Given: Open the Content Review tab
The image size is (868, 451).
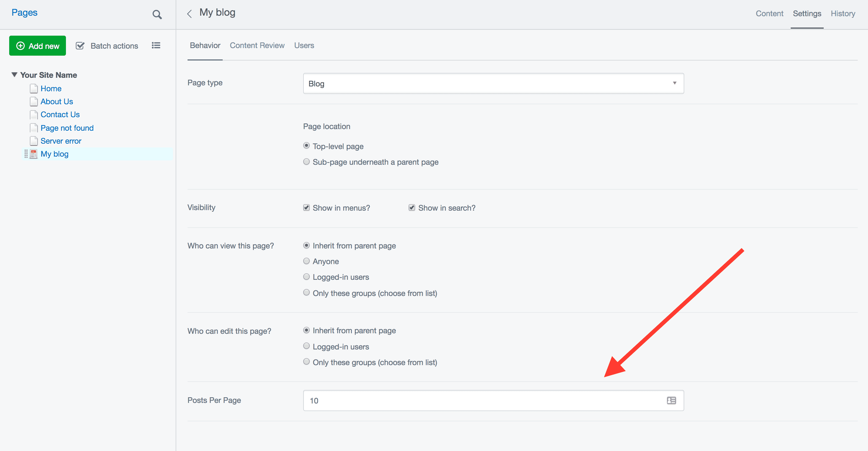Looking at the screenshot, I should (x=257, y=45).
